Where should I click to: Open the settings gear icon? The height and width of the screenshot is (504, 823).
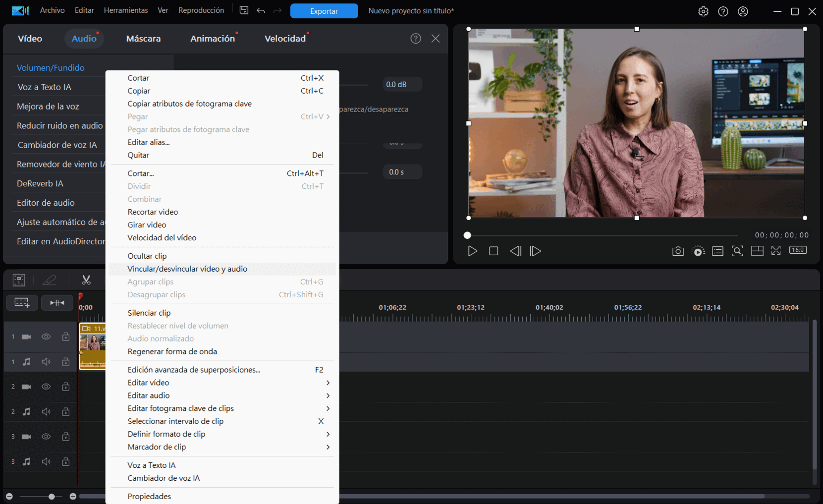point(703,11)
